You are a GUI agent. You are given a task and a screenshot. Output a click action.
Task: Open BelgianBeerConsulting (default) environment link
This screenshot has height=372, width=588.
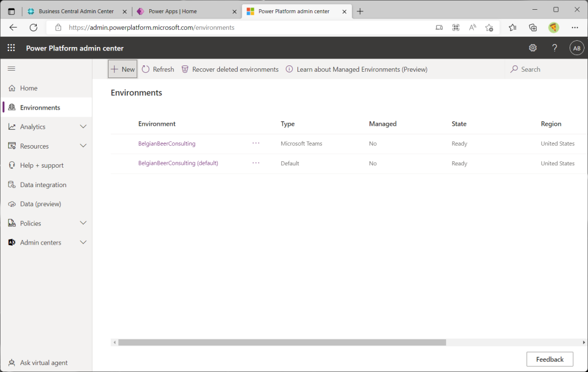178,163
